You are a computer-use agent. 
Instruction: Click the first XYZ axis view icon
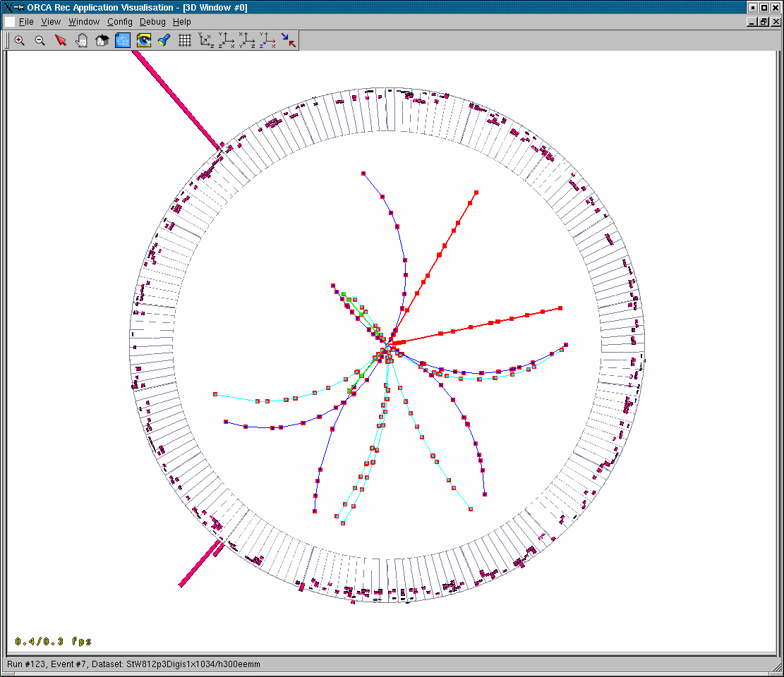pyautogui.click(x=206, y=41)
